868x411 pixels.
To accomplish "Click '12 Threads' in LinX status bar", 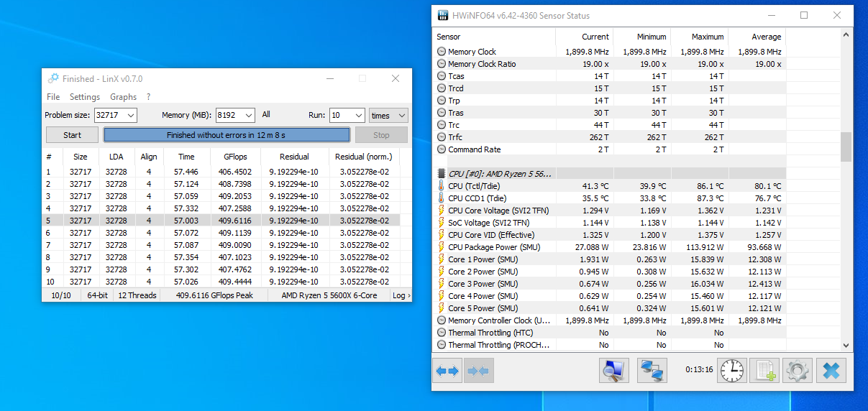I will click(137, 295).
